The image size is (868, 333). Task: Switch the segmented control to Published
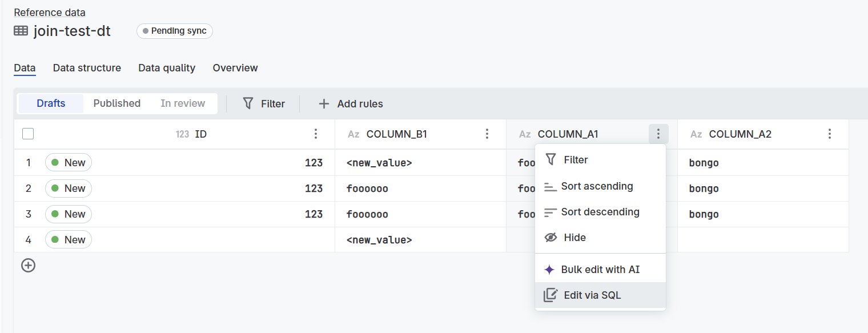(116, 103)
